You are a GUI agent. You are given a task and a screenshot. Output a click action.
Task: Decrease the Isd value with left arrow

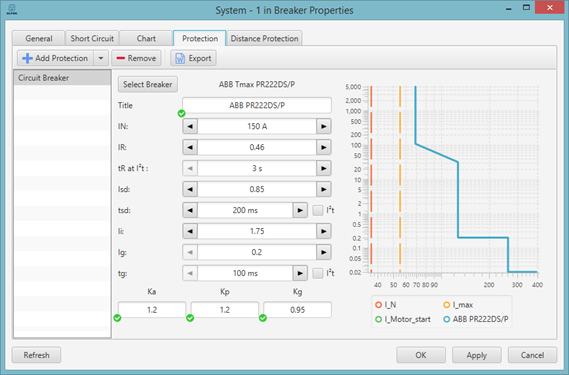[190, 189]
